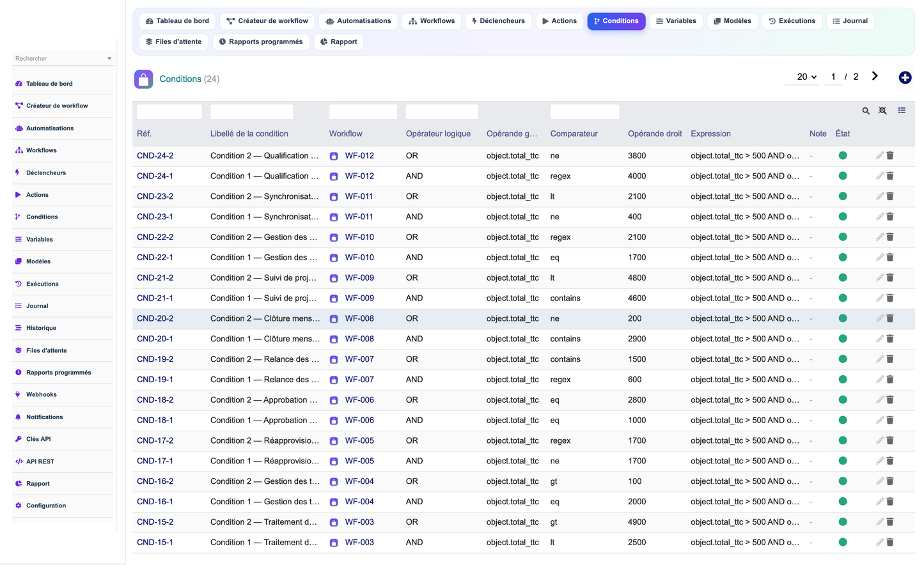Viewport: 924px width, 572px height.
Task: Delete condition CND-23-1 using trash icon
Action: tap(890, 217)
